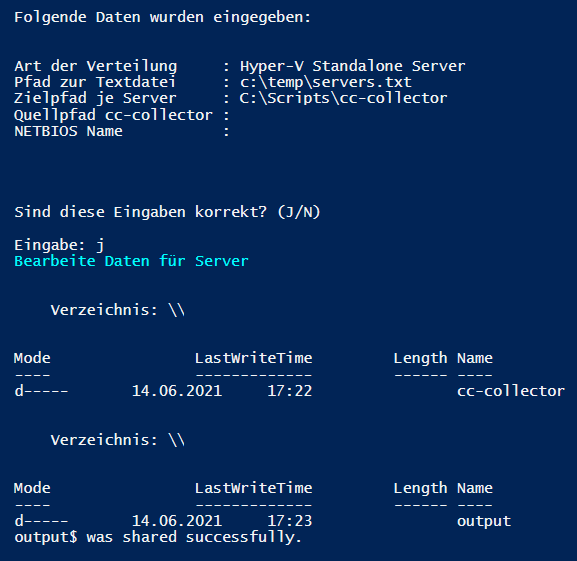
Task: Click the cyan 'Bearbeite Daten für Server' message
Action: coord(131,261)
